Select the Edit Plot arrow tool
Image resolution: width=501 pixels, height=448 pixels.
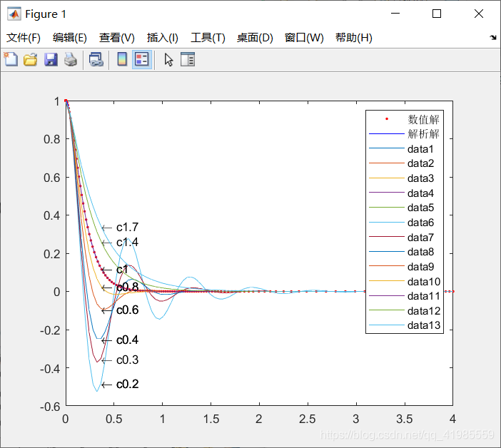(168, 59)
